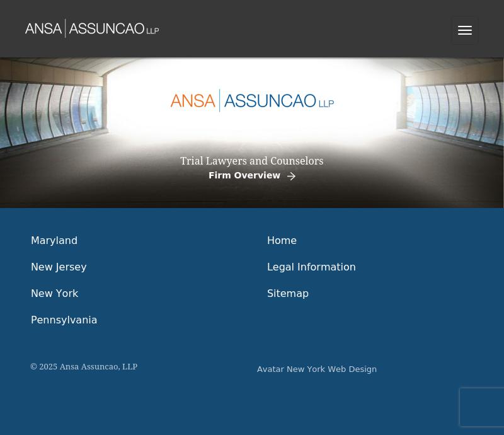
Task: Follow the Firm Overview link
Action: (x=244, y=175)
